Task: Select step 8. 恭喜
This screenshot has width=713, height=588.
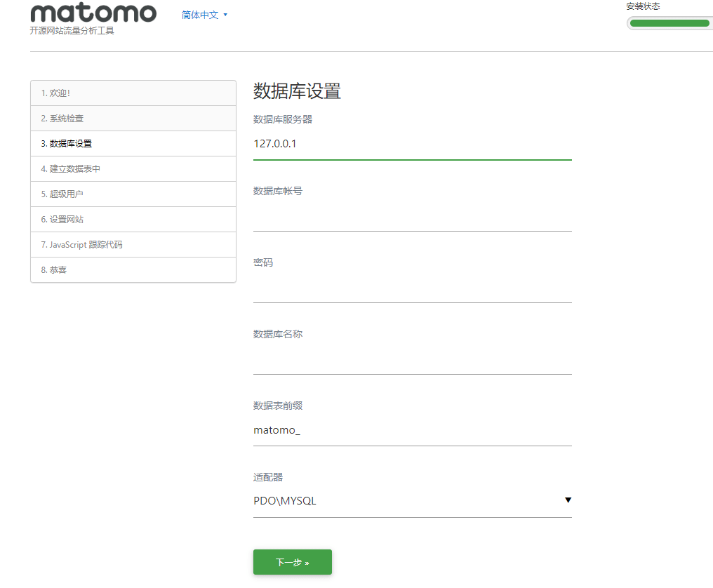Action: click(133, 270)
